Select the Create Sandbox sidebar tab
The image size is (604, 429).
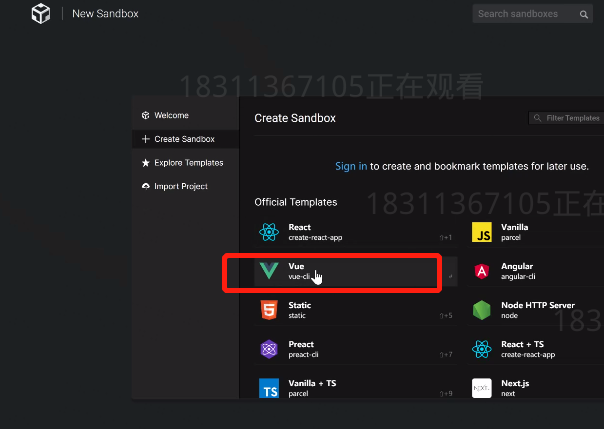185,139
